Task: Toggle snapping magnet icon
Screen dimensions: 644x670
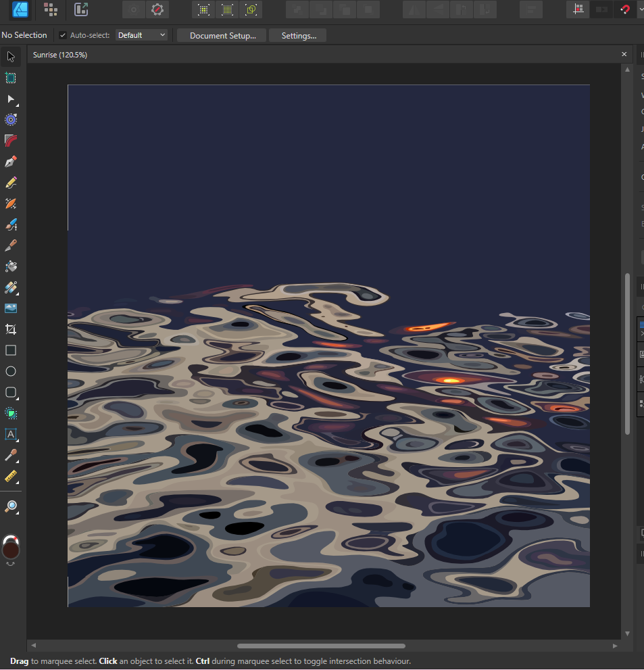Action: (626, 9)
